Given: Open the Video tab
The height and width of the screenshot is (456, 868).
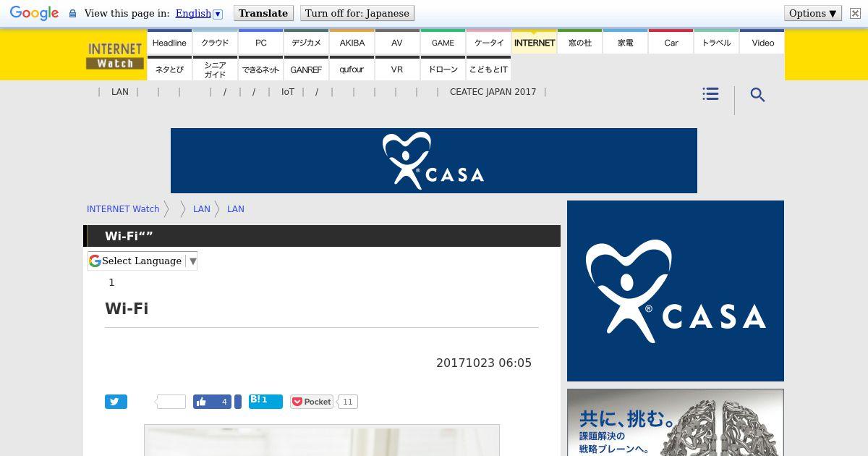Looking at the screenshot, I should tap(762, 42).
